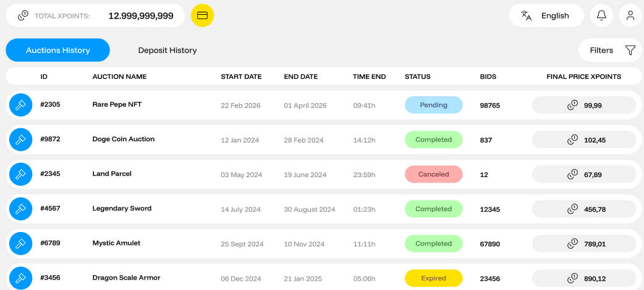This screenshot has width=644, height=290.
Task: Sort by the End Date column header
Action: click(300, 77)
